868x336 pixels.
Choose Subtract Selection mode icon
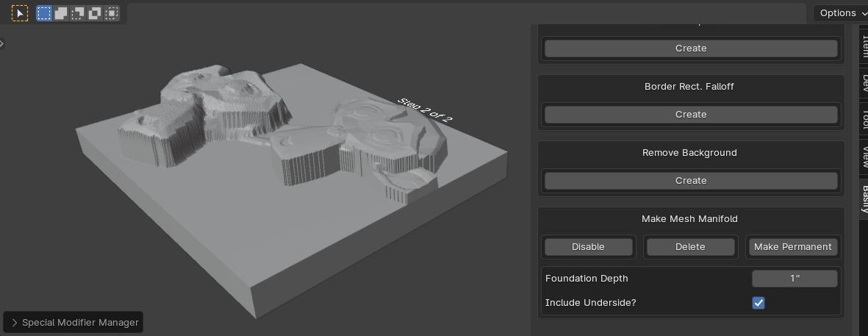pyautogui.click(x=78, y=13)
